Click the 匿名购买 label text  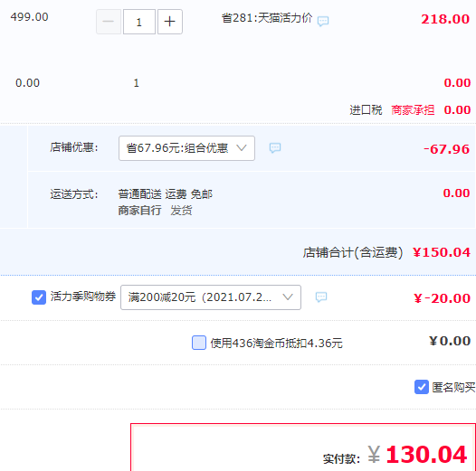(453, 387)
